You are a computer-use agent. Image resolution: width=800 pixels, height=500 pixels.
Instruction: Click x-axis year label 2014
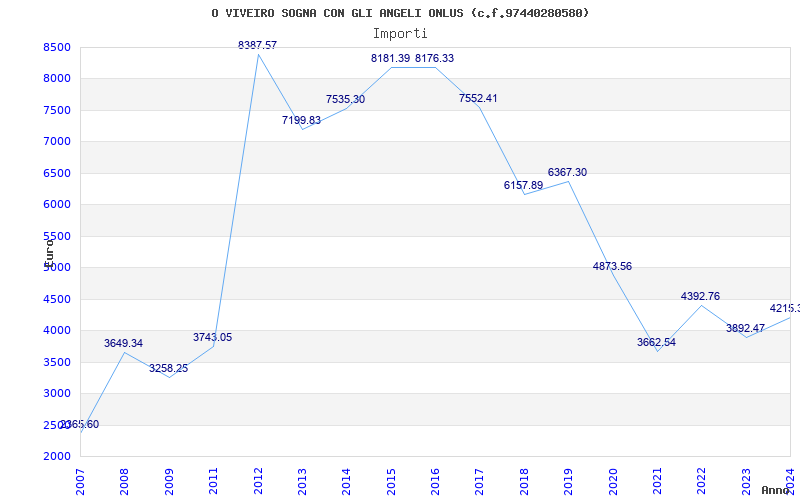[x=346, y=482]
